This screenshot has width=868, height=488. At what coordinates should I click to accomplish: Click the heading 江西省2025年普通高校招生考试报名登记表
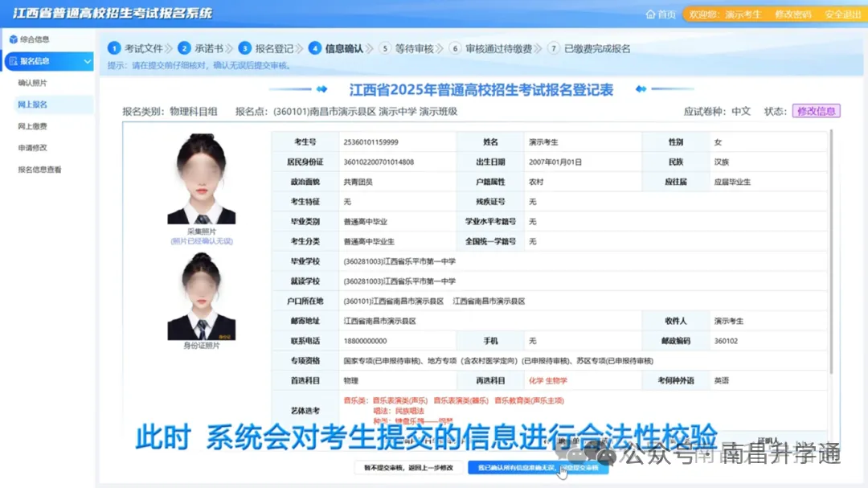click(481, 90)
